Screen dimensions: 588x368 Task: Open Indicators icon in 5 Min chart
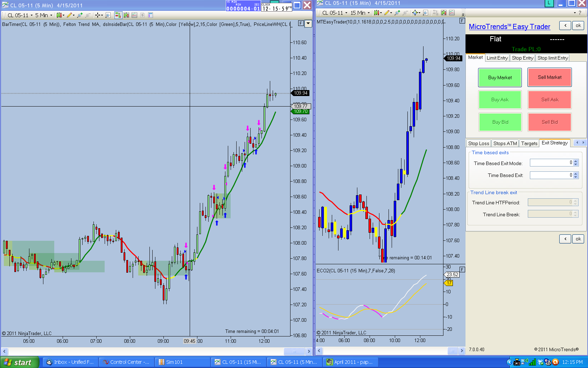(134, 15)
